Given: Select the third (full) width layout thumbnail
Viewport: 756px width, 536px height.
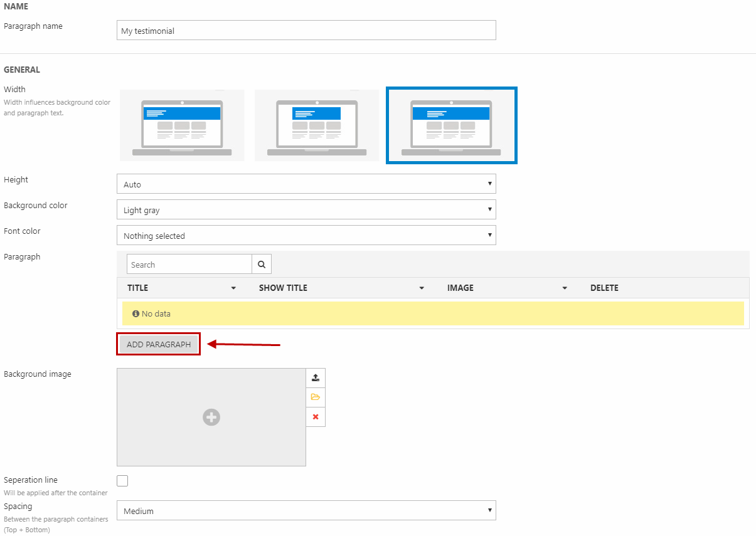Looking at the screenshot, I should click(452, 125).
